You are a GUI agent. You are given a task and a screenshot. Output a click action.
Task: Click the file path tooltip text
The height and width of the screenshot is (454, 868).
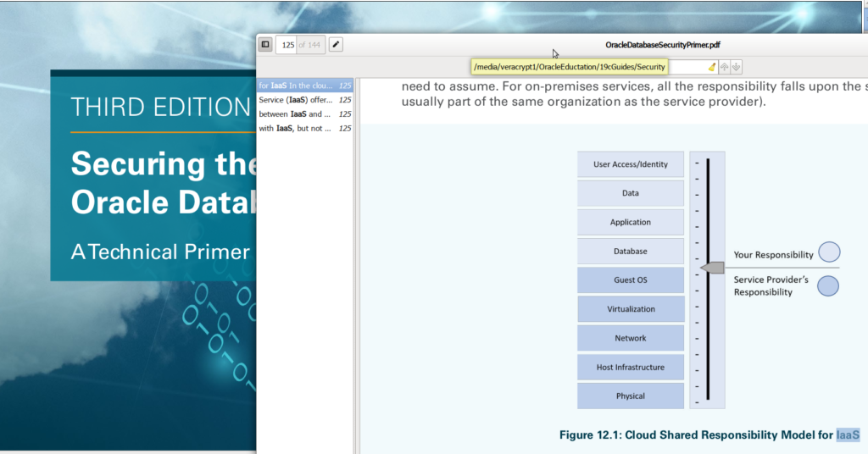569,67
